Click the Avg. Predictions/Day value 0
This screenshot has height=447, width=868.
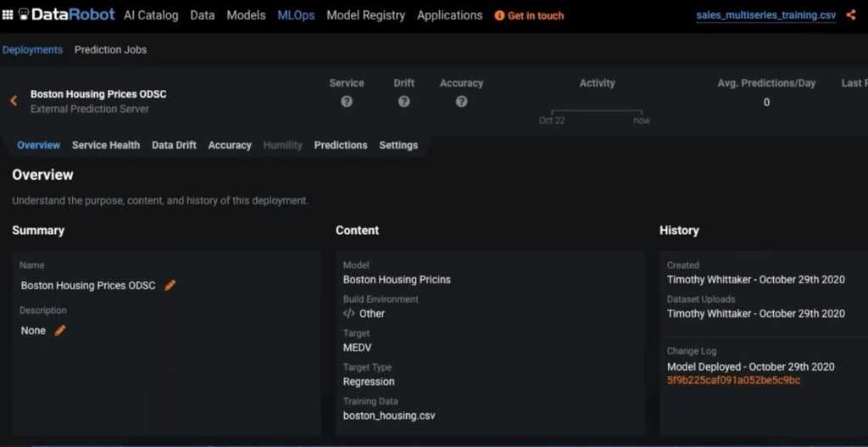(x=766, y=103)
